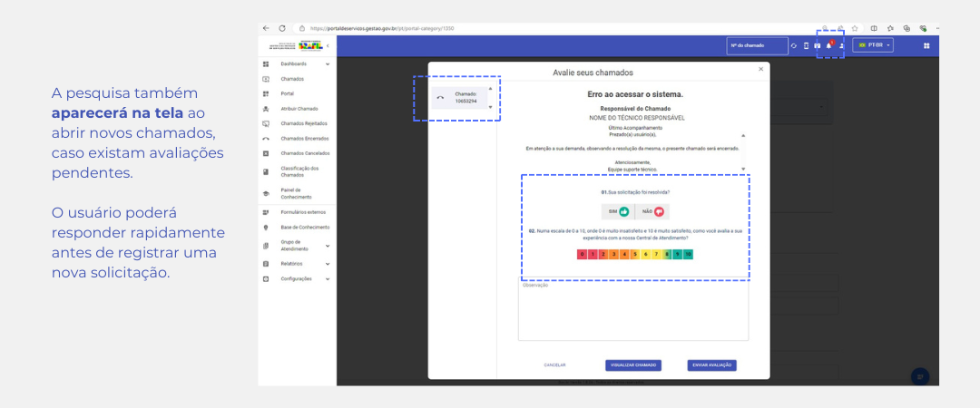
Task: Click the refresh icon beside Nº do chamado
Action: pos(793,45)
